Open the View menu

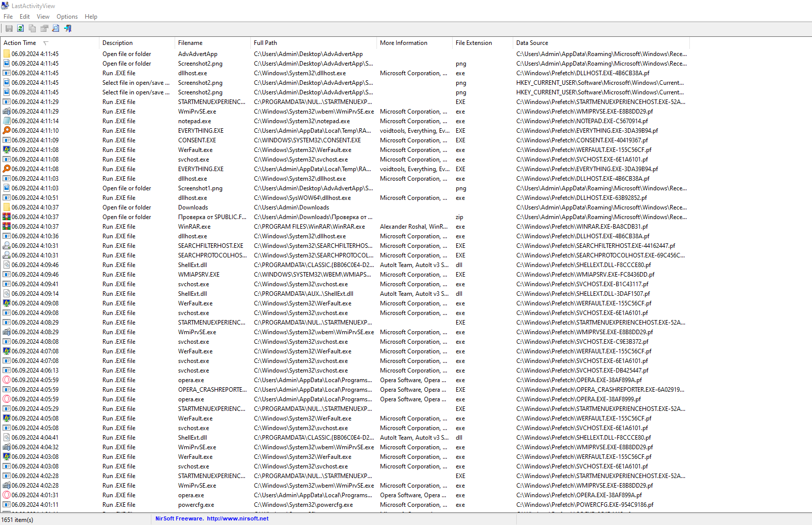(x=43, y=17)
